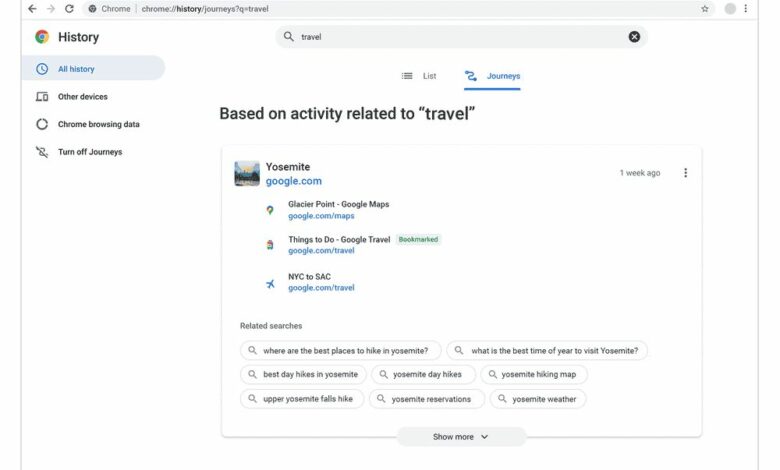Switch to the List tab

419,76
